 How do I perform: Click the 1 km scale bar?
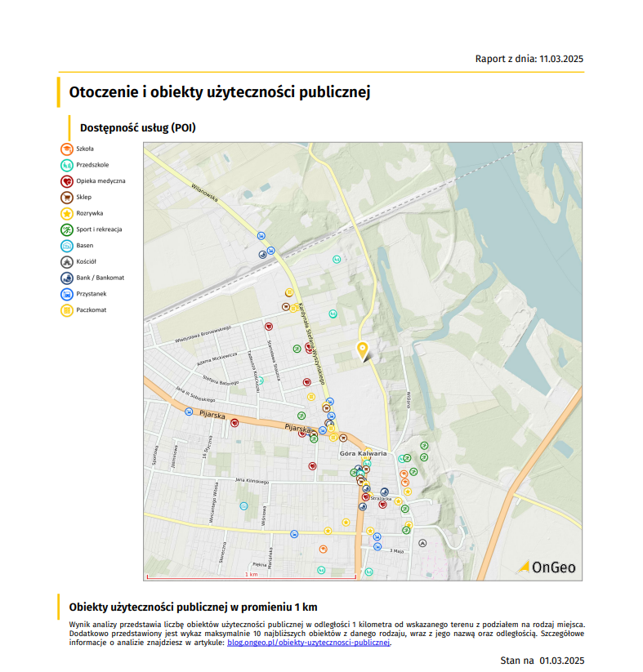[251, 576]
